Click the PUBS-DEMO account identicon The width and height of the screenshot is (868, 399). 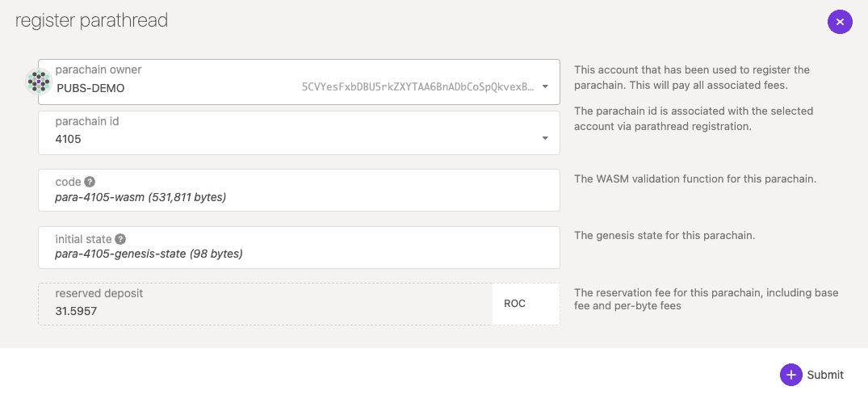pyautogui.click(x=39, y=82)
